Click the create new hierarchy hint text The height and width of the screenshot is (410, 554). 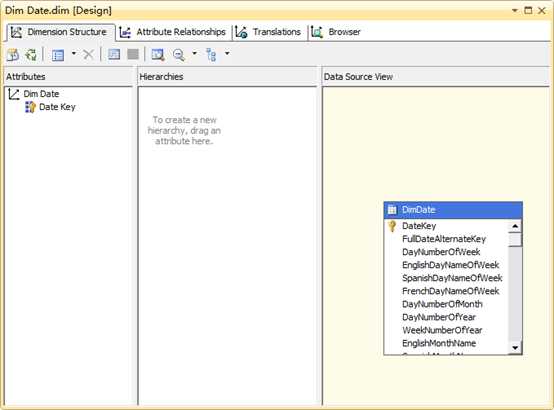click(184, 130)
